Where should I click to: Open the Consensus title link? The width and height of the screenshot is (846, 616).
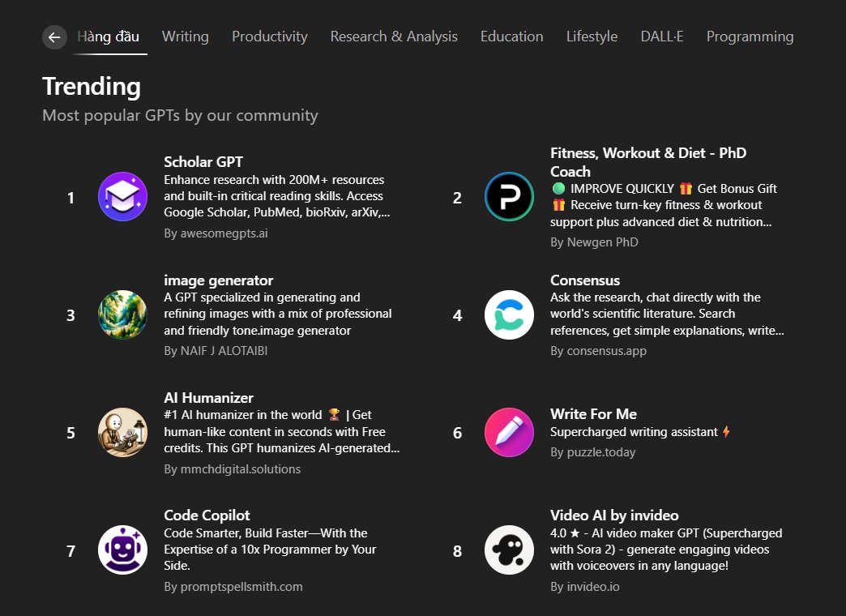tap(585, 280)
